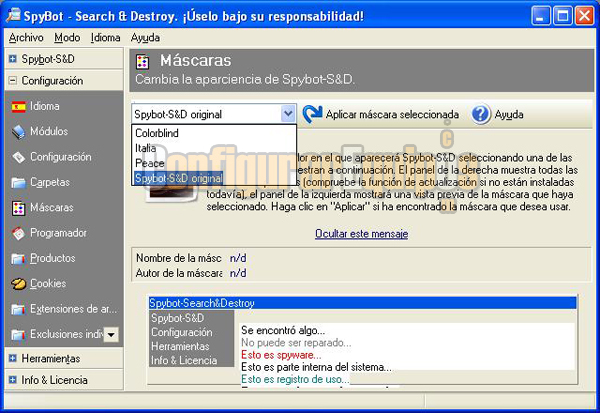The height and width of the screenshot is (413, 600).
Task: Select Italia from the skin list
Action: point(214,148)
